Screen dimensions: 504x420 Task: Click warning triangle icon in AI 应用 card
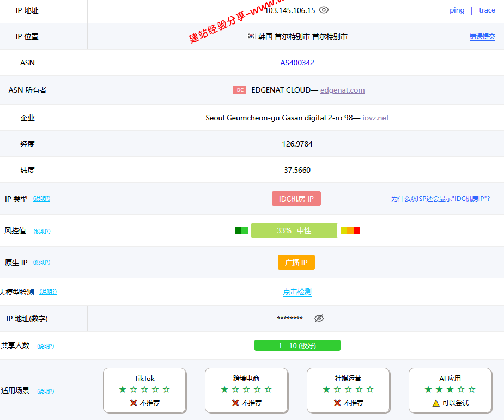coord(436,403)
